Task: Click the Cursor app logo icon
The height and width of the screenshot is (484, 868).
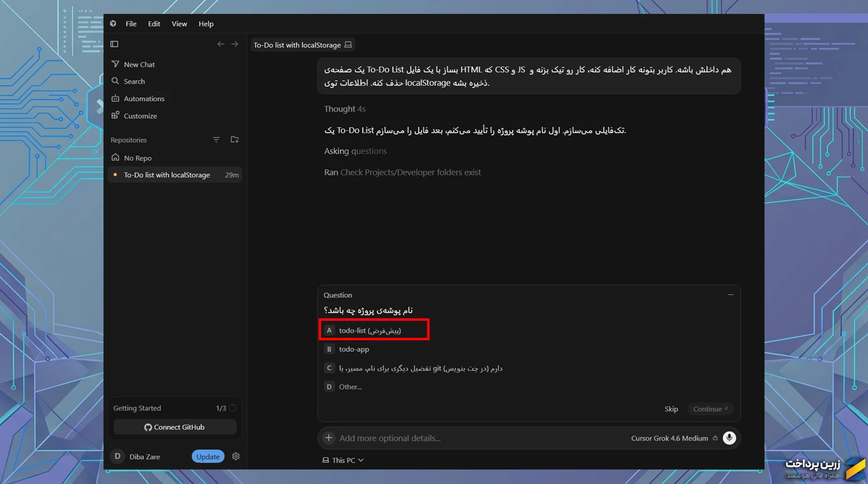Action: coord(113,24)
